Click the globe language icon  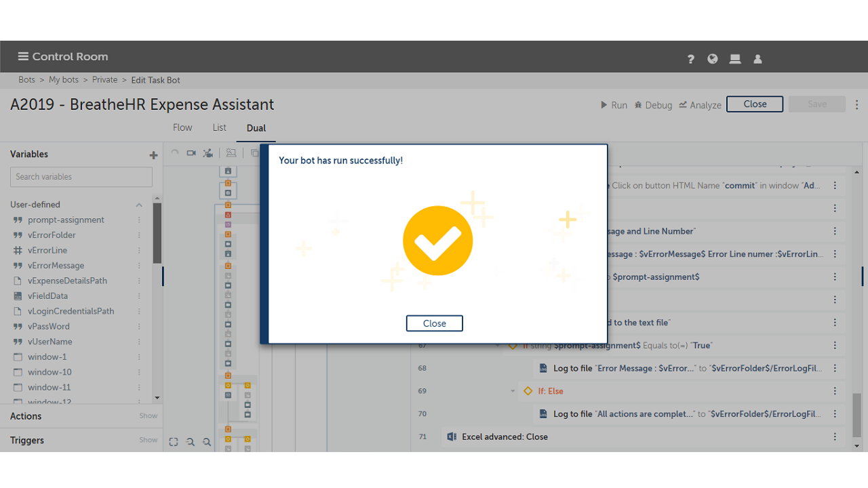coord(713,59)
